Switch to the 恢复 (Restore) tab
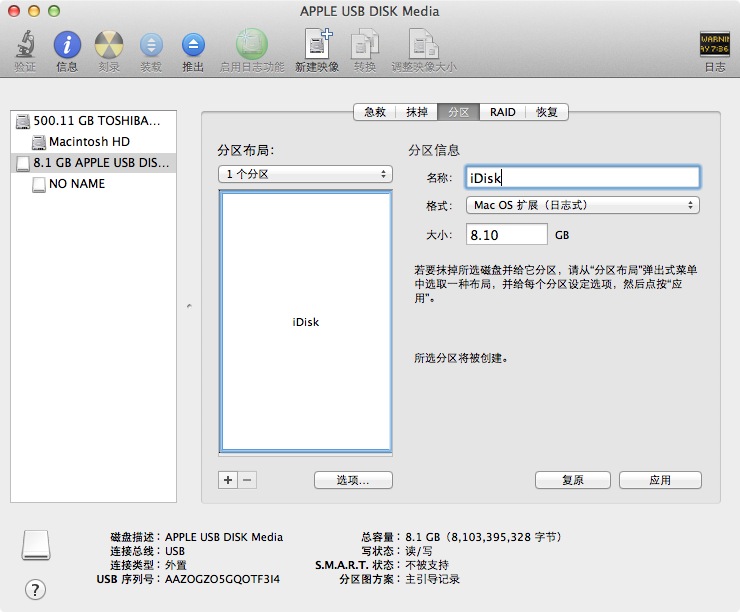 click(x=547, y=112)
